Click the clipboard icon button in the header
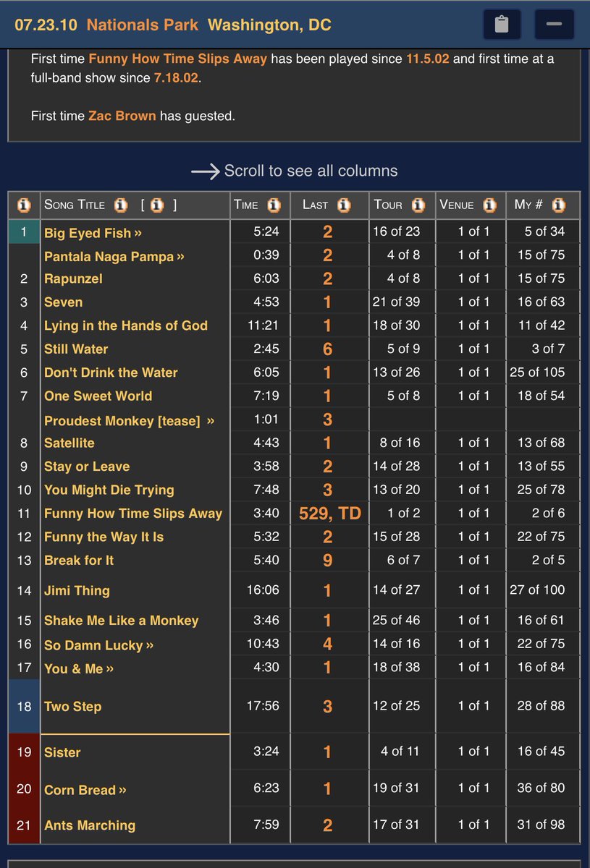Screen dimensions: 590x868 click(x=502, y=25)
